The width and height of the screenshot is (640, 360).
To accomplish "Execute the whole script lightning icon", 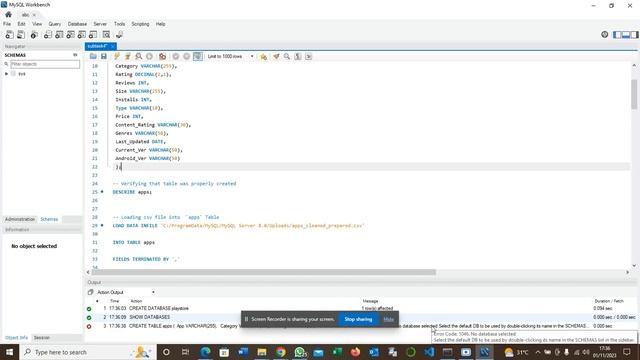I will pyautogui.click(x=117, y=56).
